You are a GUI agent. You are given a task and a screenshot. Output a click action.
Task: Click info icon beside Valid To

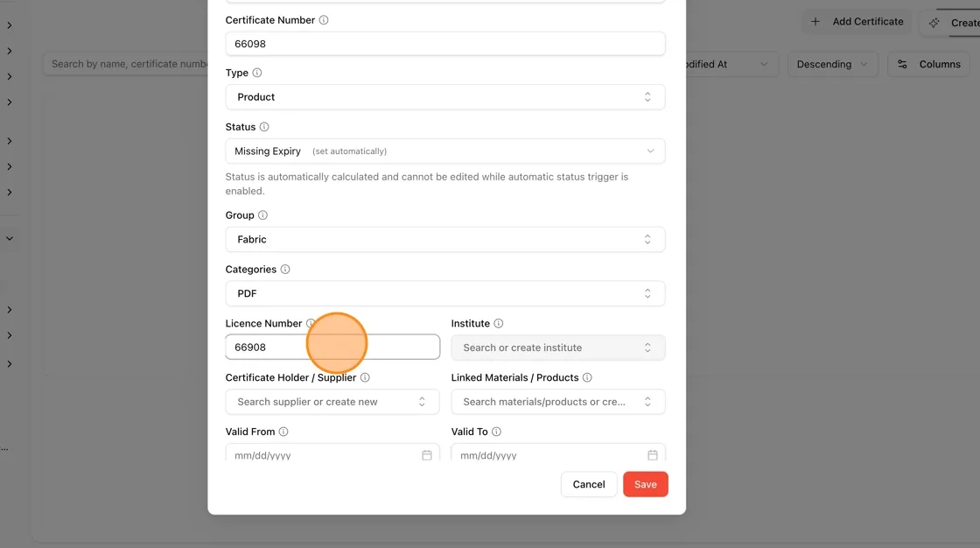click(x=496, y=432)
